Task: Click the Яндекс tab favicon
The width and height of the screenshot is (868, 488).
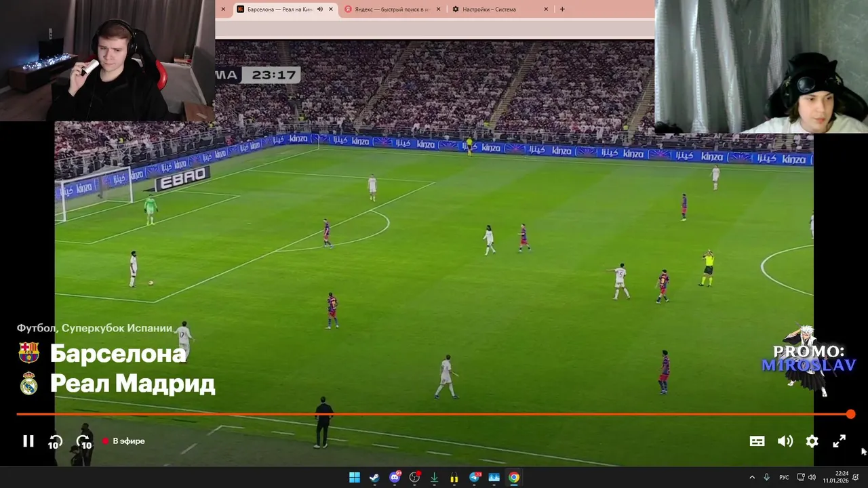Action: click(348, 9)
